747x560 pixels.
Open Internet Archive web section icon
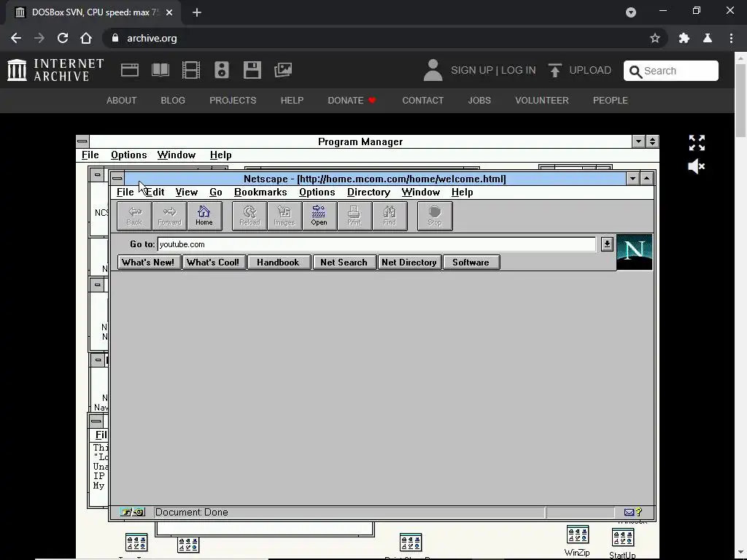click(x=130, y=70)
